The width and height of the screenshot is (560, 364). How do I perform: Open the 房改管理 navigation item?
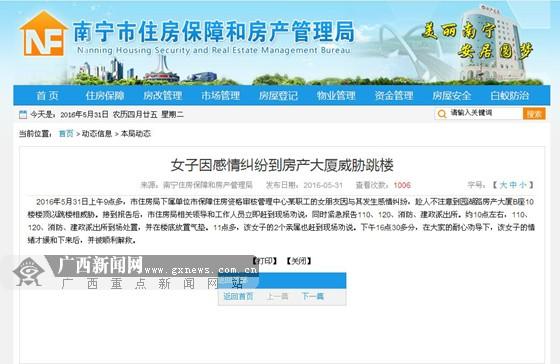[x=162, y=95]
